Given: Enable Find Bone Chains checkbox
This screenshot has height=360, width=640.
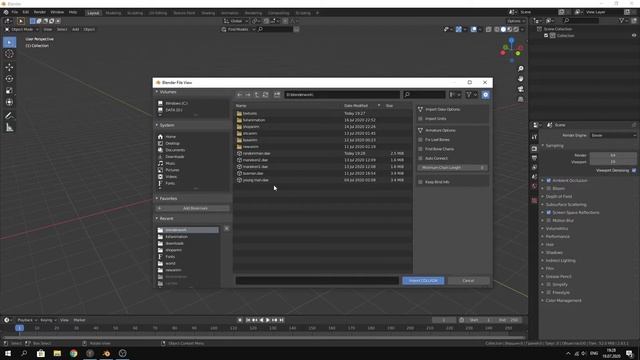Looking at the screenshot, I should pos(420,149).
